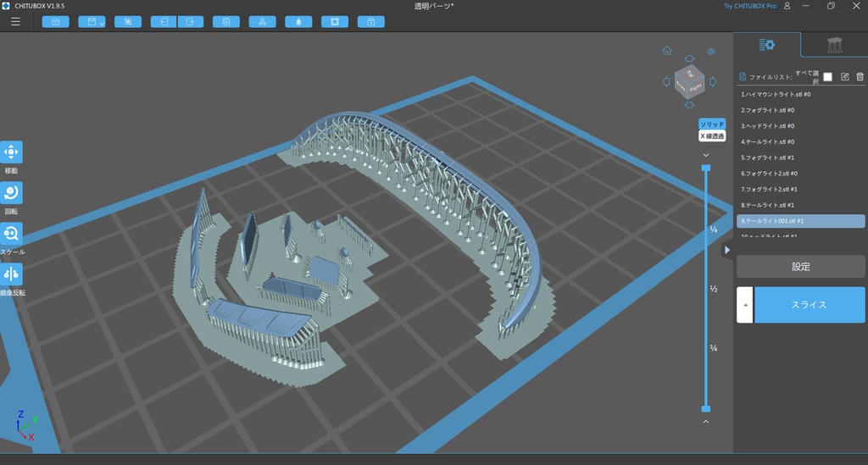Click the up chevron below layer slider

pos(706,421)
